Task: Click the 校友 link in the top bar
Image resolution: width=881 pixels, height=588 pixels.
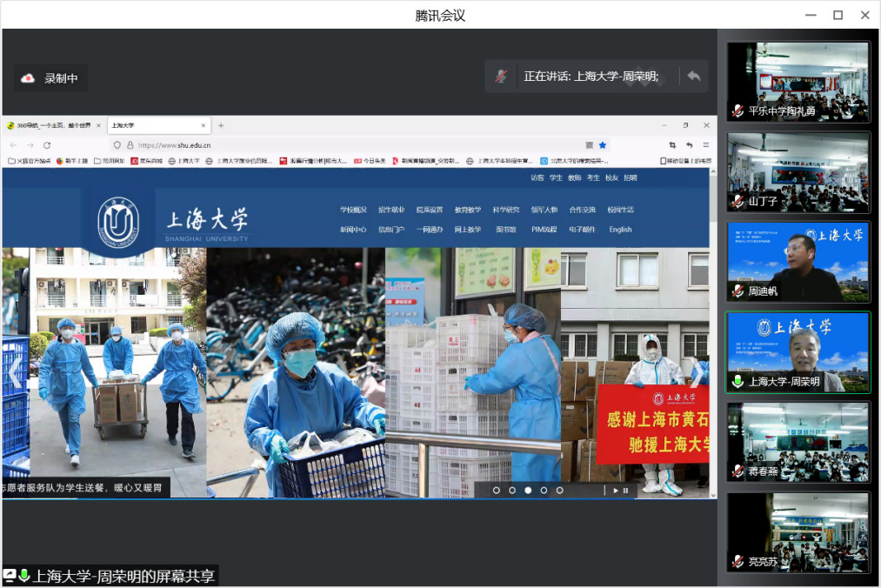Action: [612, 177]
